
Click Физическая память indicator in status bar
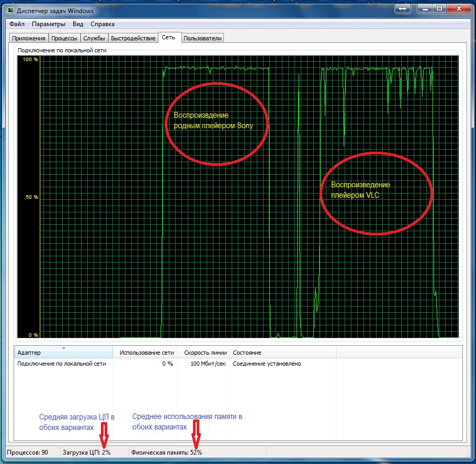click(167, 452)
